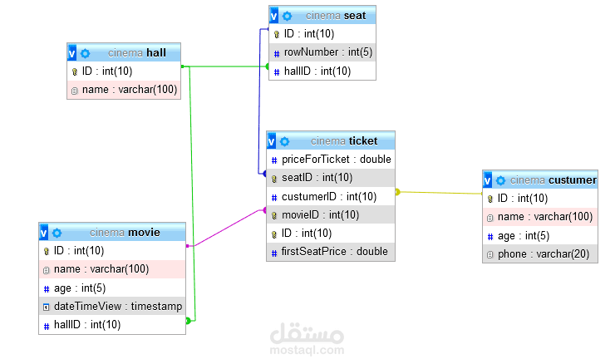Click the hash icon beside firstSeatPrice
The height and width of the screenshot is (364, 615).
pos(274,253)
